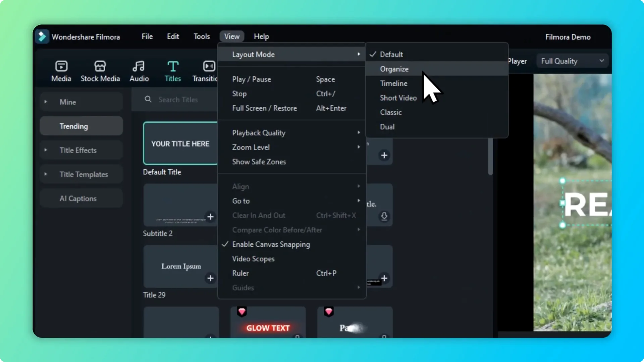Image resolution: width=644 pixels, height=362 pixels.
Task: Open the AI Captions category
Action: [x=81, y=198]
